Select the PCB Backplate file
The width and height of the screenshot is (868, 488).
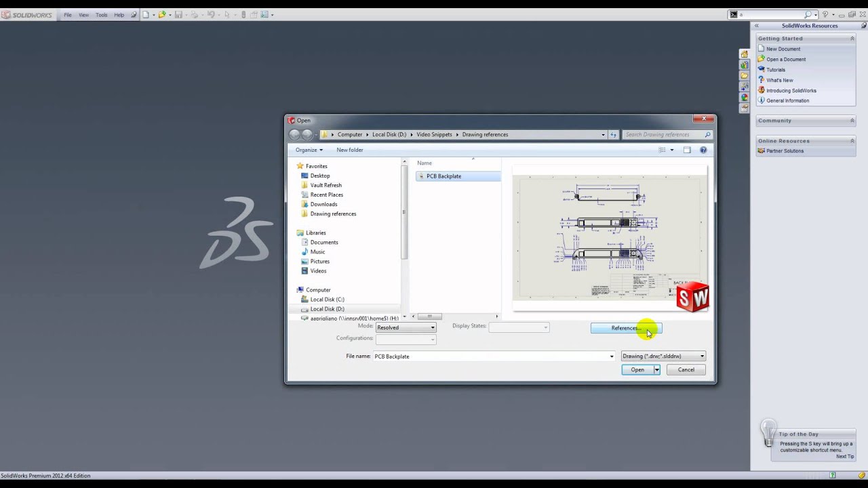[458, 176]
